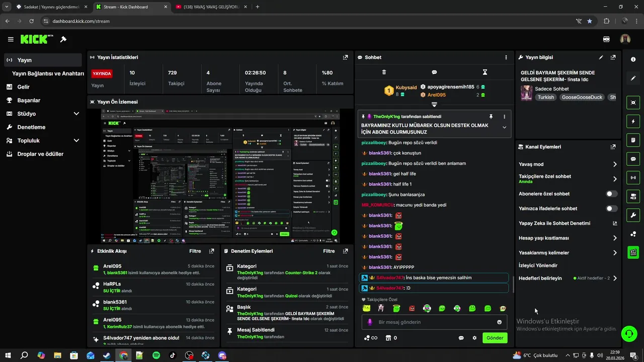This screenshot has width=644, height=362.
Task: Click the Turkish tag chip
Action: coord(545,97)
